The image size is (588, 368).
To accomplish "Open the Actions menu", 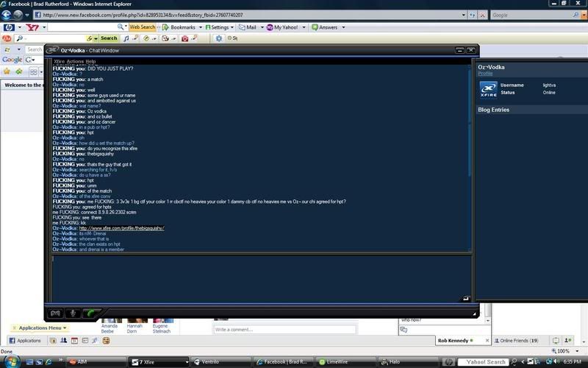I will pyautogui.click(x=75, y=61).
